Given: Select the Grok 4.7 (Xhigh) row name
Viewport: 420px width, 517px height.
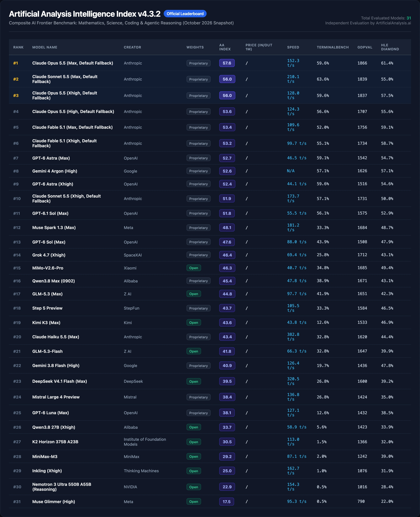Looking at the screenshot, I should pos(49,255).
